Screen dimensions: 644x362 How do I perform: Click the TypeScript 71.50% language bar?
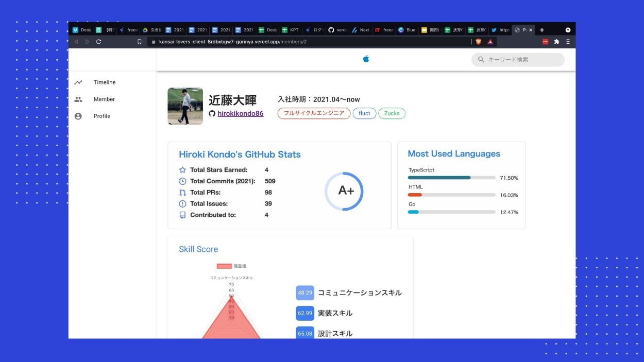451,178
